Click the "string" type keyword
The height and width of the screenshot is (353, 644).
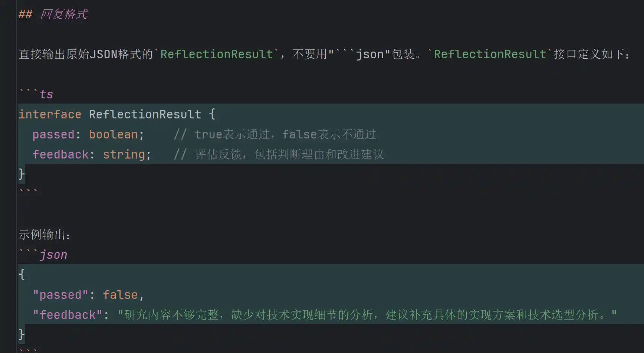tap(124, 154)
